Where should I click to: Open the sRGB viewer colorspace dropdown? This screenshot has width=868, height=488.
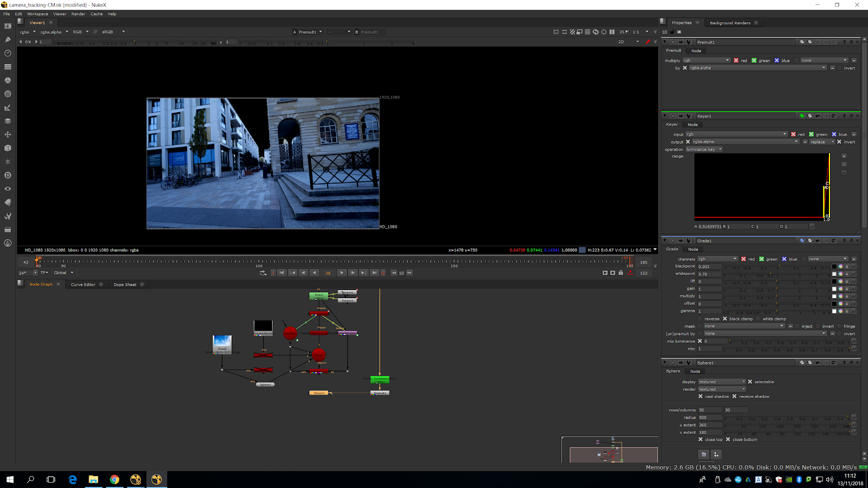[113, 32]
